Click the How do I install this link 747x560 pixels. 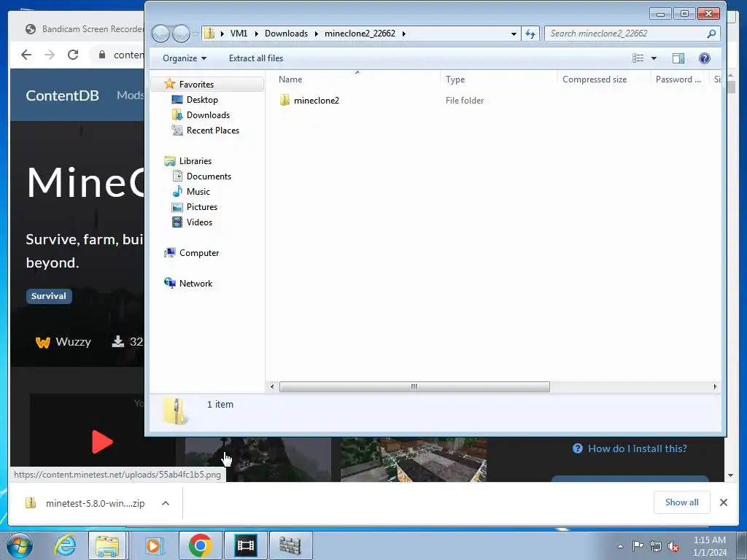(630, 448)
